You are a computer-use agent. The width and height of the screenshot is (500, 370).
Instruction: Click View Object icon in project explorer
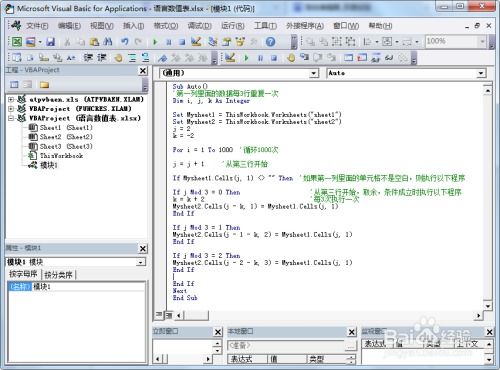(x=28, y=85)
